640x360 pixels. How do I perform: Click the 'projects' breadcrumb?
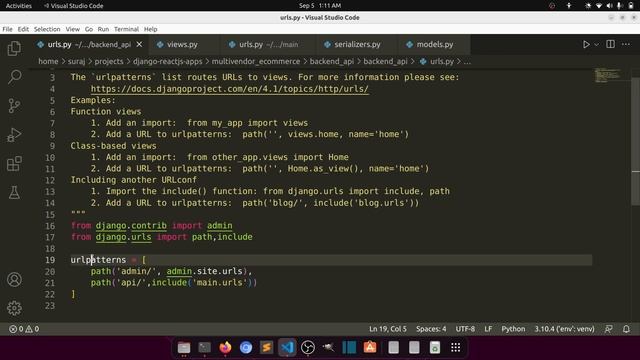click(109, 61)
